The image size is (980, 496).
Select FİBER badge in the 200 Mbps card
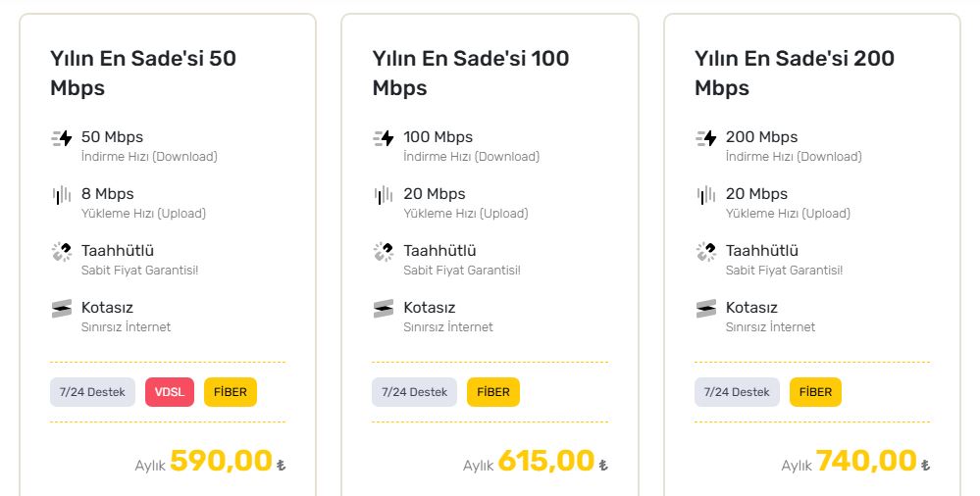coord(815,392)
